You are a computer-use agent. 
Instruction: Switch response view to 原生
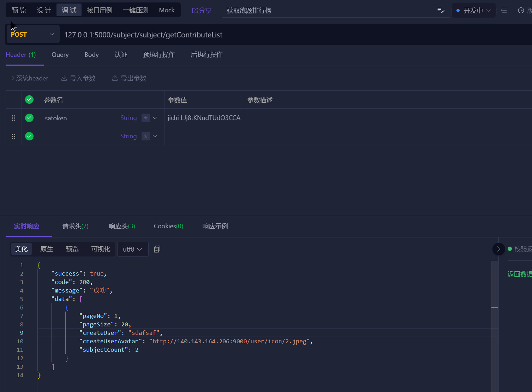47,249
